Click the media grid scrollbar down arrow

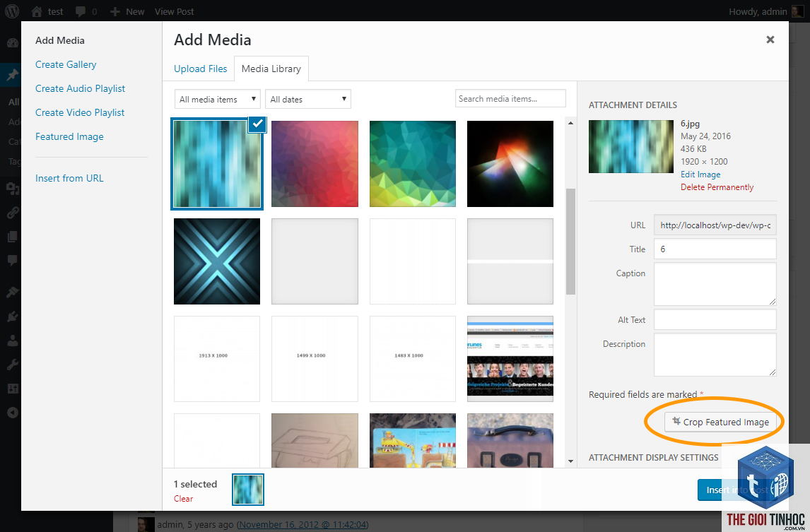click(x=570, y=461)
